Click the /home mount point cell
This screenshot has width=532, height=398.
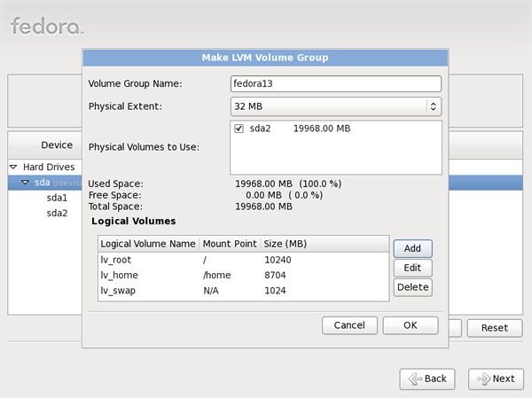point(217,275)
